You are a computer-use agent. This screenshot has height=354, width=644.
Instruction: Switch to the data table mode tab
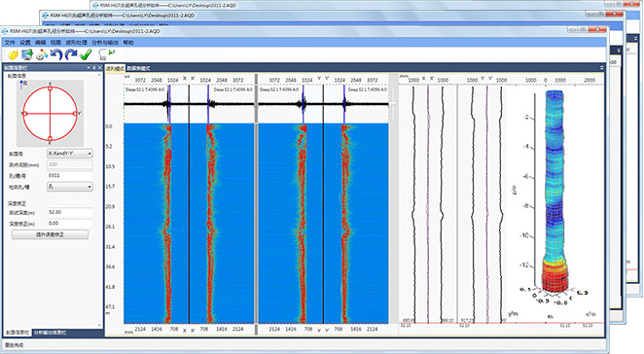(138, 69)
